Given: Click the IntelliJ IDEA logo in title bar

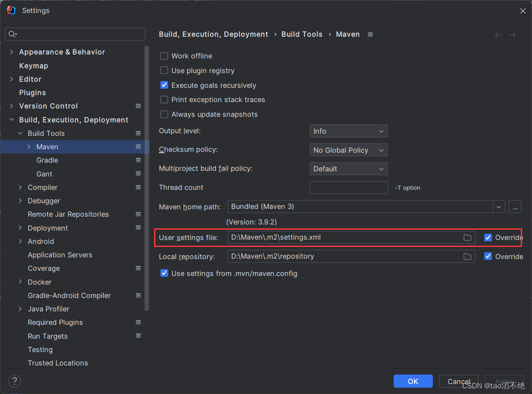Looking at the screenshot, I should pyautogui.click(x=11, y=10).
